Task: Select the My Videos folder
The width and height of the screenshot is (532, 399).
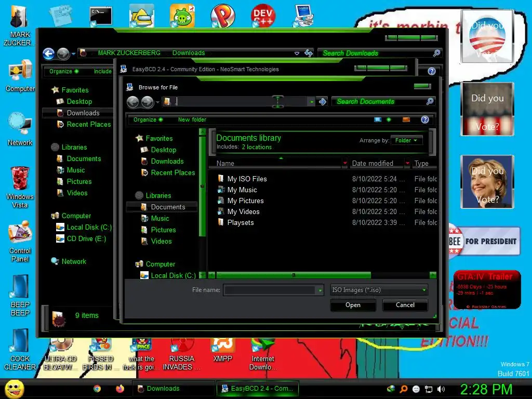Action: (243, 212)
